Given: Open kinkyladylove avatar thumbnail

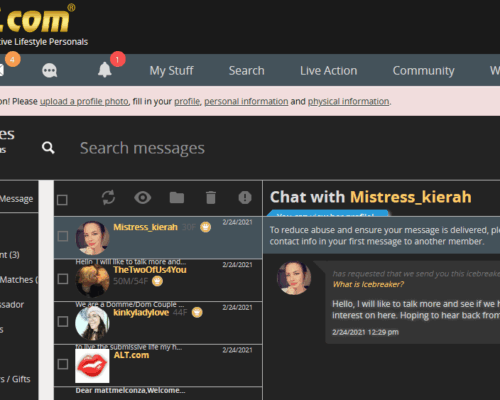Looking at the screenshot, I should click(92, 323).
